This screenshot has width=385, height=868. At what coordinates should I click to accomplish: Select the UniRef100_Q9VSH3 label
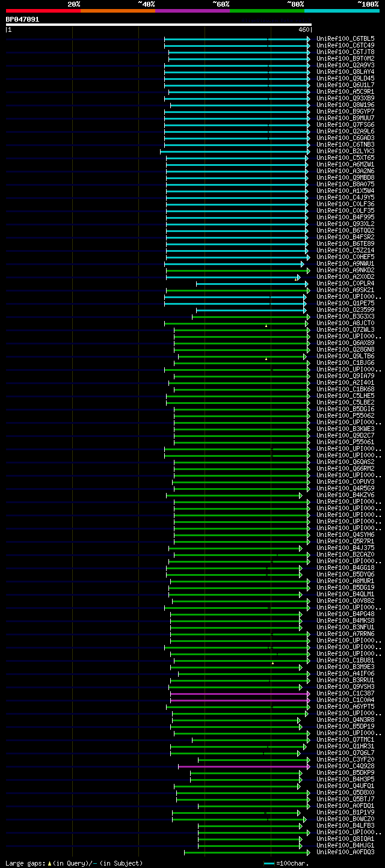point(345,686)
